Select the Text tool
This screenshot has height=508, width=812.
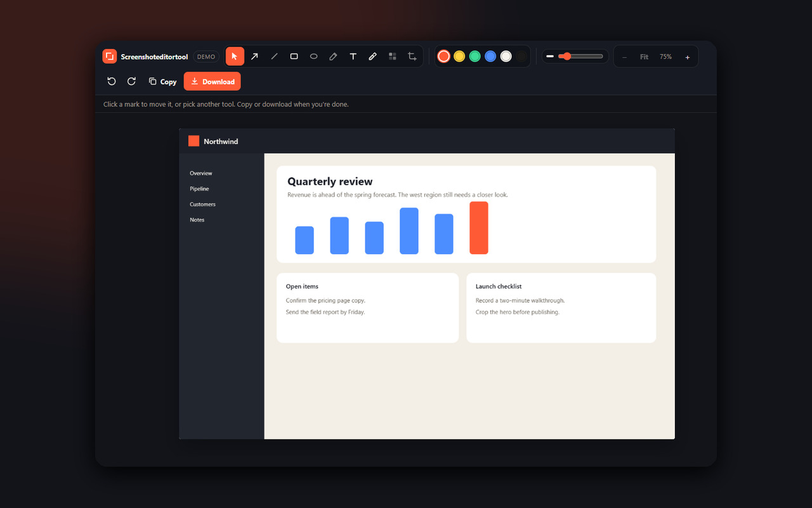[x=353, y=57]
